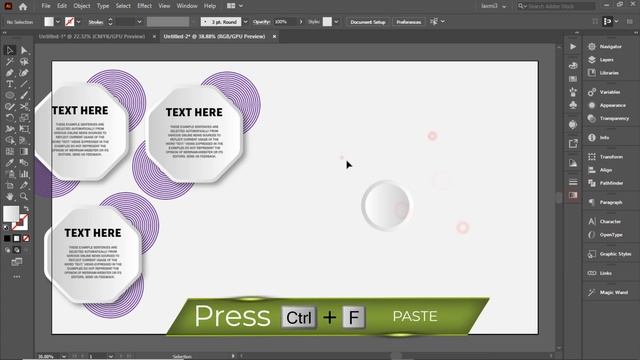Open the graphic Style dropdown

tap(336, 22)
